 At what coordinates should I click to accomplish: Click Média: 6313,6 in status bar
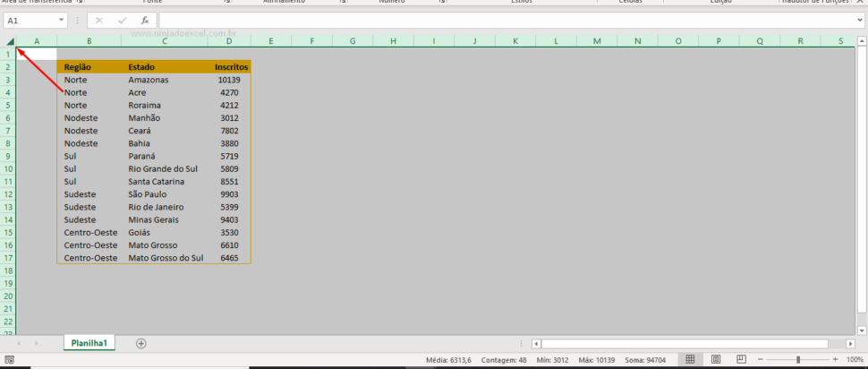448,360
